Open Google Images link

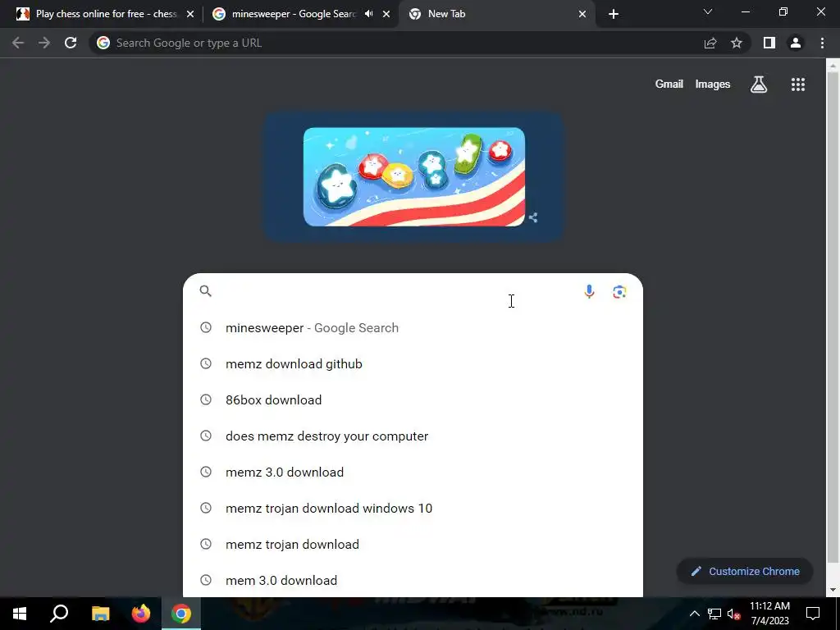point(713,84)
